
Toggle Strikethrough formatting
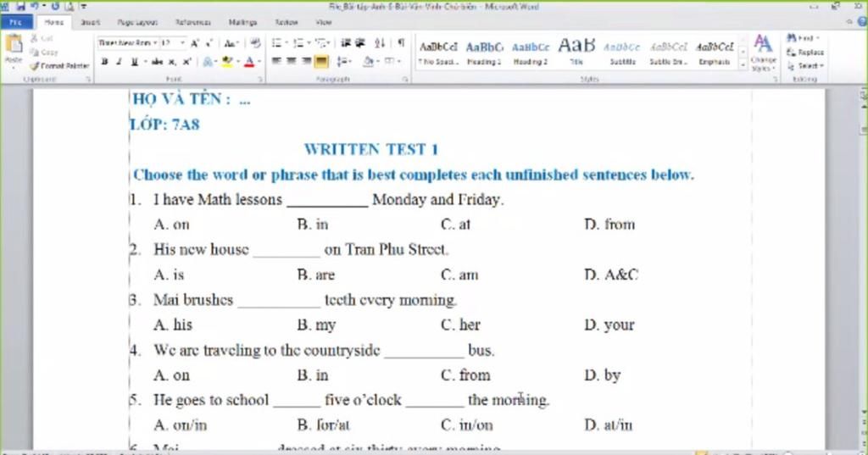(x=157, y=62)
